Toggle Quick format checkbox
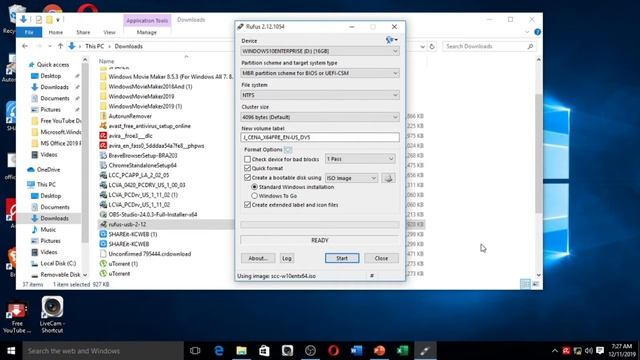The height and width of the screenshot is (360, 640). (x=247, y=168)
